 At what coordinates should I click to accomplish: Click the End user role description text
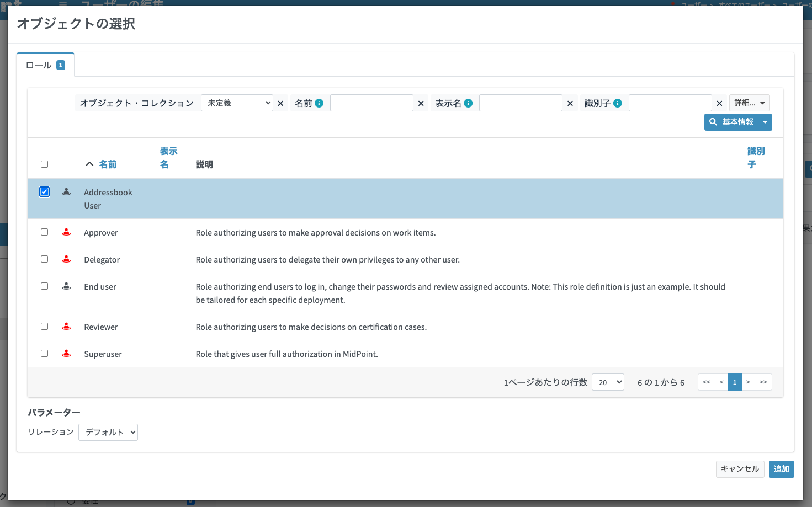click(x=460, y=293)
